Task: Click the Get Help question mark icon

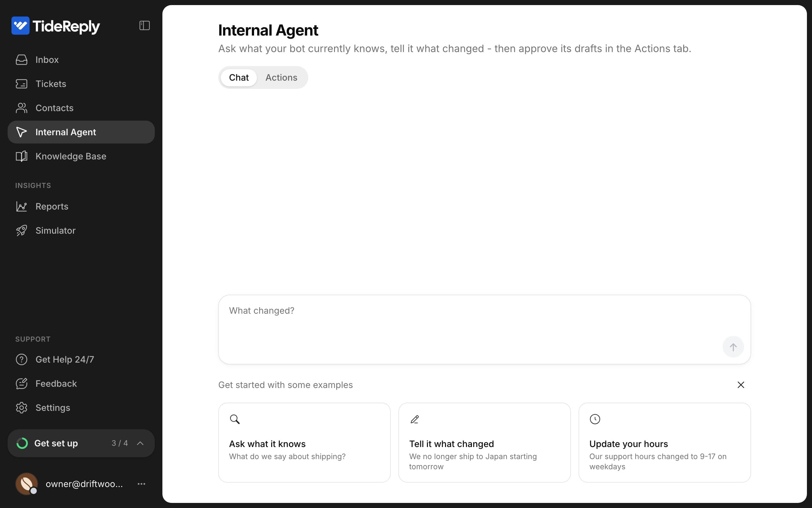Action: point(22,359)
